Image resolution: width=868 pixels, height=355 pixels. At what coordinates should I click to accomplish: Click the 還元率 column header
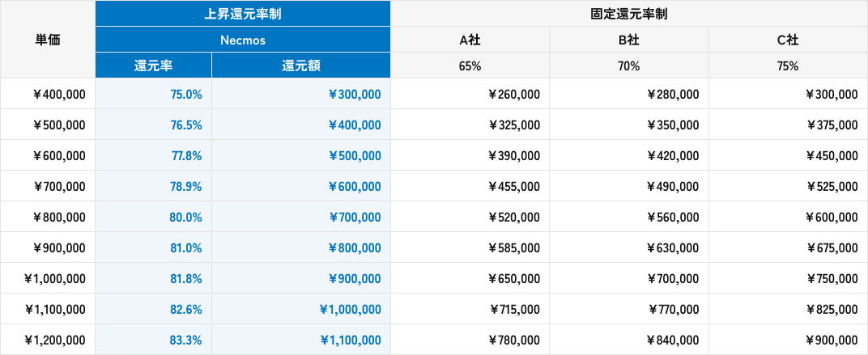[153, 66]
